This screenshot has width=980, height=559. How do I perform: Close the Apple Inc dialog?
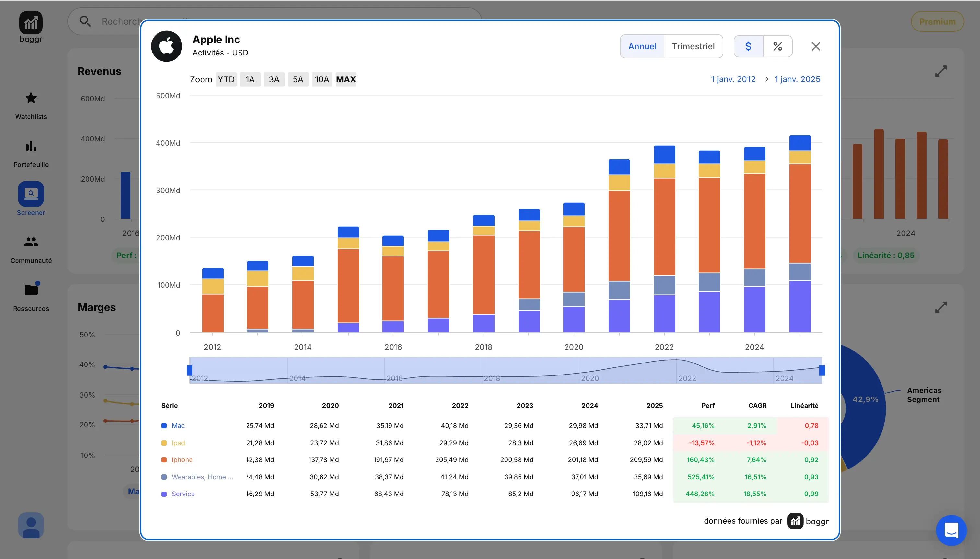point(816,46)
